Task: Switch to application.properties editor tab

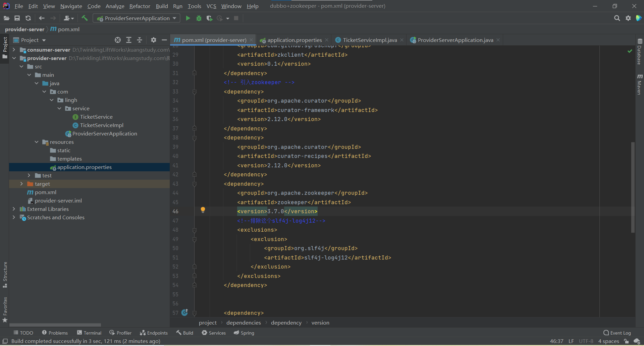Action: (294, 40)
